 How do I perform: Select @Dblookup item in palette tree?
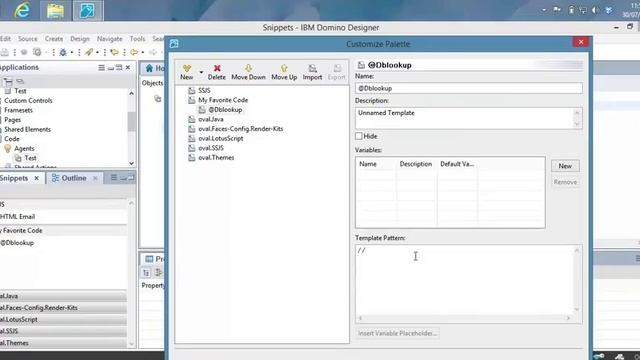pyautogui.click(x=225, y=110)
